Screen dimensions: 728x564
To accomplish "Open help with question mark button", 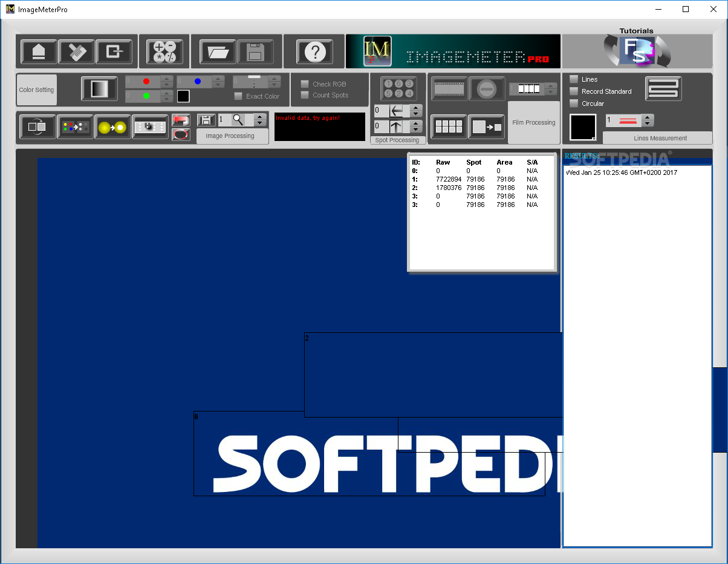I will coord(314,51).
